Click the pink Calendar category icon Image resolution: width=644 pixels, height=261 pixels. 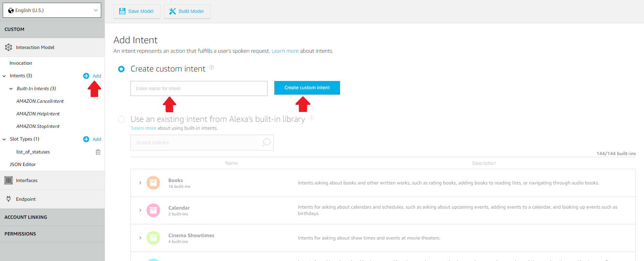click(153, 210)
